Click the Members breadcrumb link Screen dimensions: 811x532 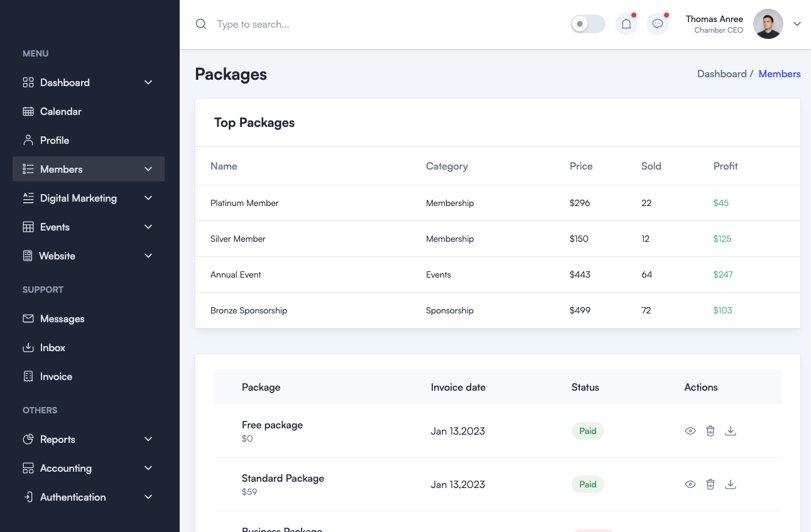pyautogui.click(x=779, y=73)
